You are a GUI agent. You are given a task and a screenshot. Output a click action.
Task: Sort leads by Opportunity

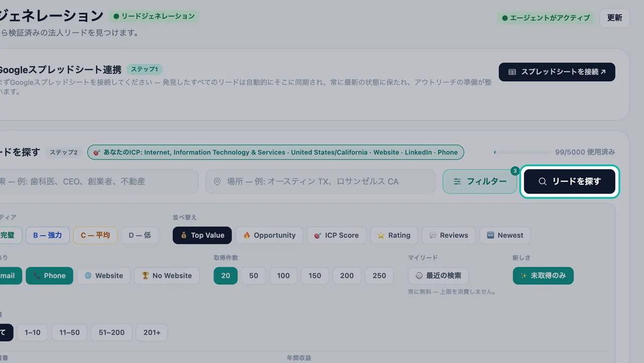[x=269, y=235]
